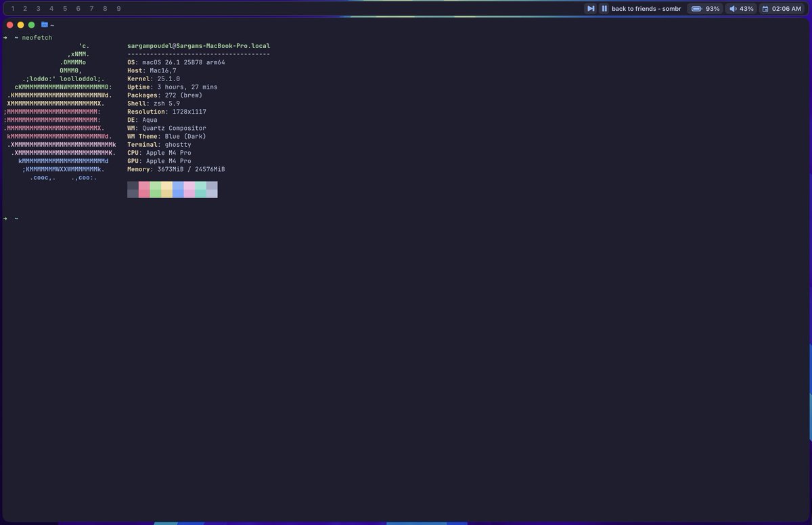Click the 'DE: Aqua' line
The width and height of the screenshot is (812, 525).
coord(142,120)
